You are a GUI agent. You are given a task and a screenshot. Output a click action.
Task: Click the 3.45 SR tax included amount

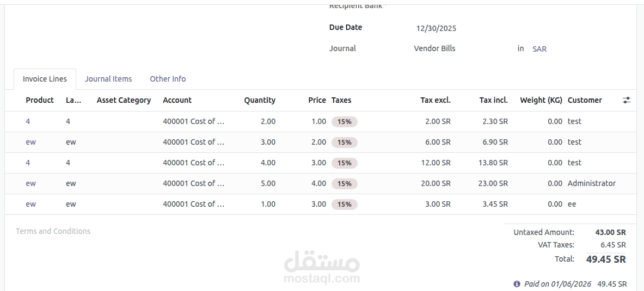495,204
